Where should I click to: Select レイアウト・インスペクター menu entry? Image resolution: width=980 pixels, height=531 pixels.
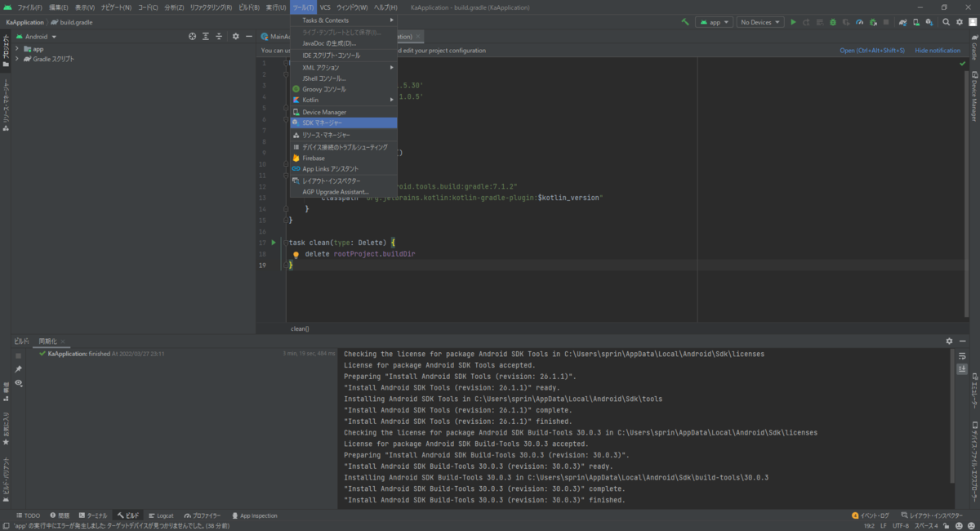344,181
